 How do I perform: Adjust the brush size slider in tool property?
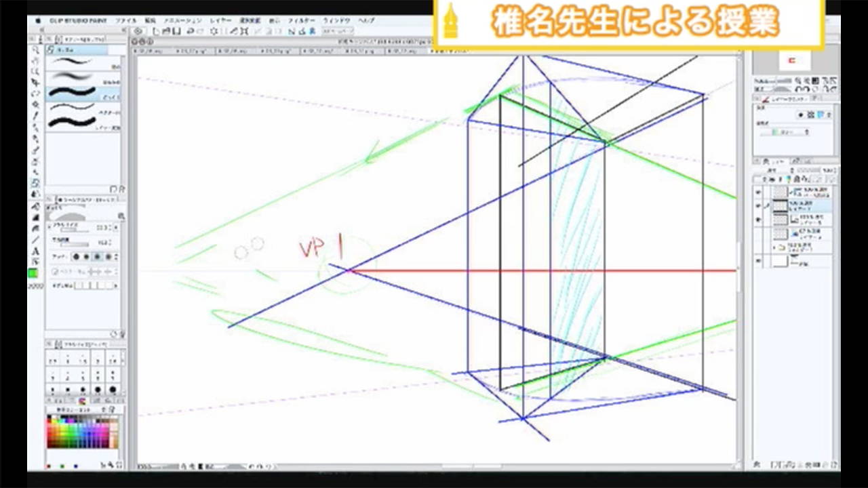75,229
